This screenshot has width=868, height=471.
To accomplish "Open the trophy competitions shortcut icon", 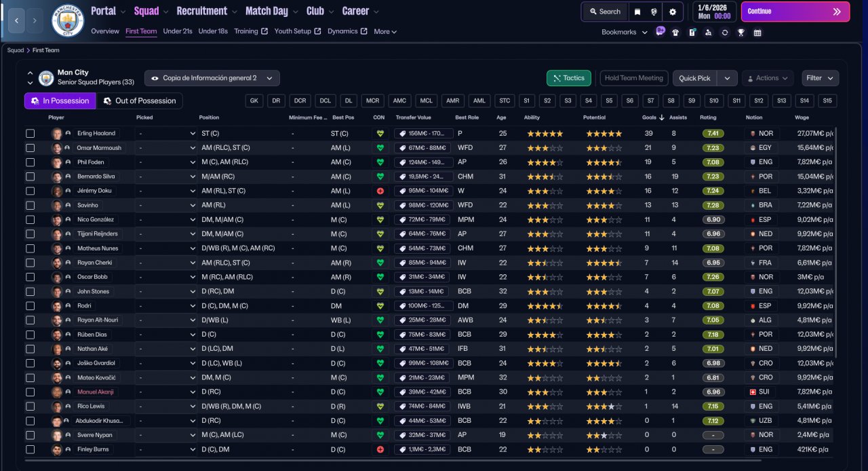I will (741, 32).
